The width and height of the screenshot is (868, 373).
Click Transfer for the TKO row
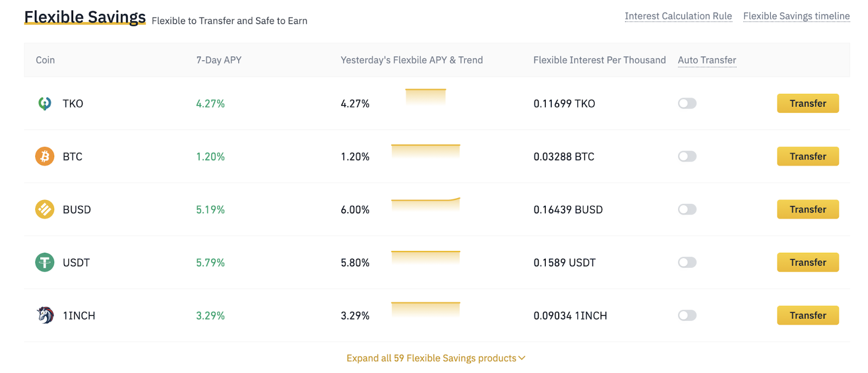[x=808, y=104]
